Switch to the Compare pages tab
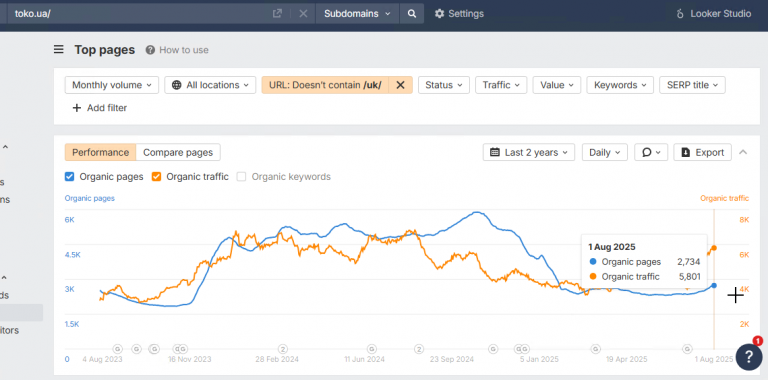Viewport: 768px width, 380px height. pyautogui.click(x=178, y=152)
